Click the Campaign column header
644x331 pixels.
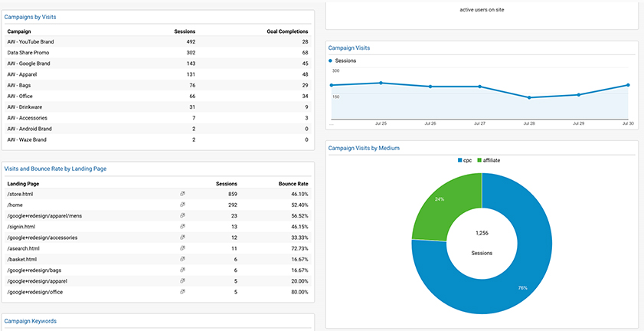(x=19, y=31)
